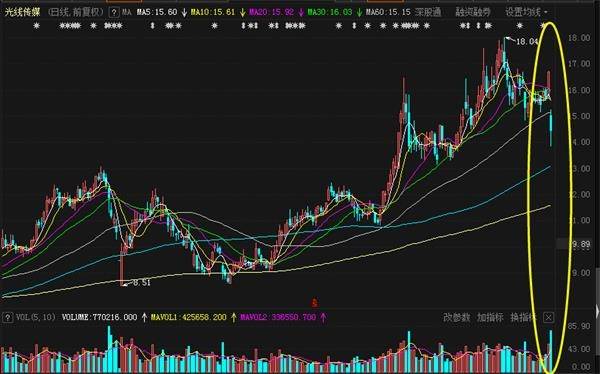
Task: Click 加指标 to add an indicator
Action: click(490, 317)
